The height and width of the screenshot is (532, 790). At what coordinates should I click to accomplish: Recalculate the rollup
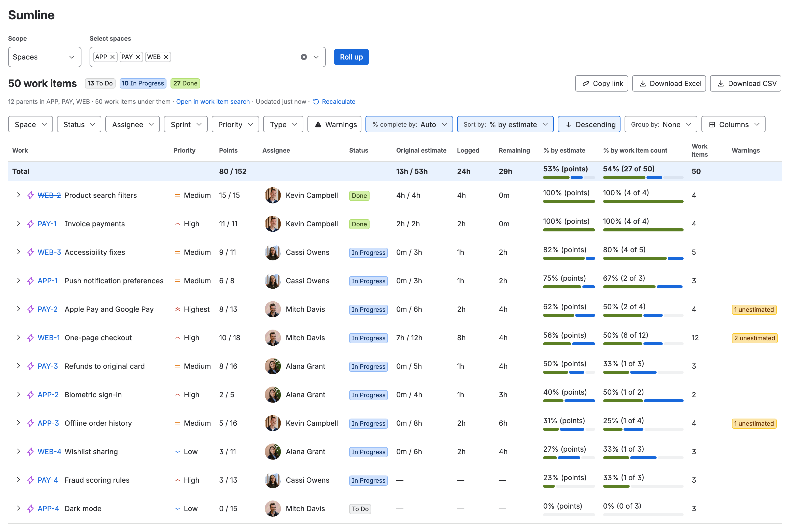point(334,101)
